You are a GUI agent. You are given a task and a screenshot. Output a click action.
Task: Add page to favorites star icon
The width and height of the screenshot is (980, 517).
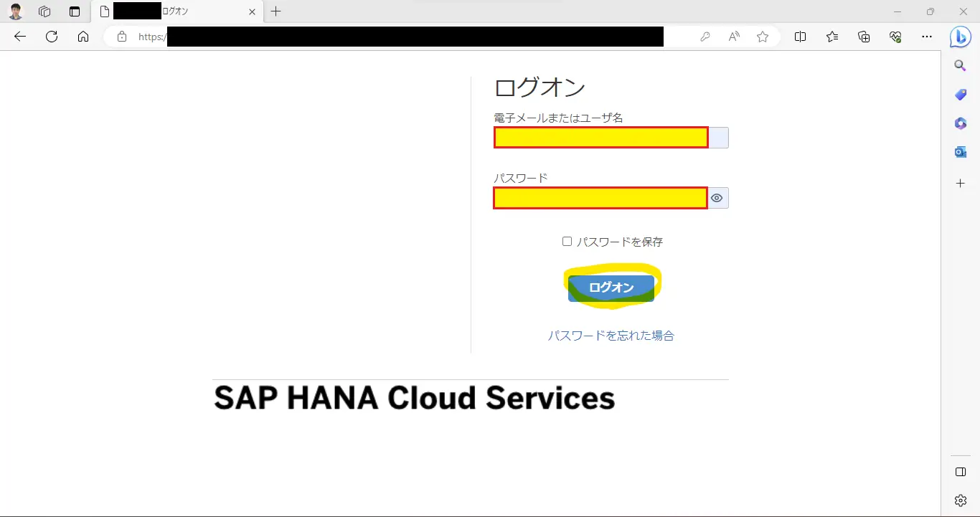[763, 37]
